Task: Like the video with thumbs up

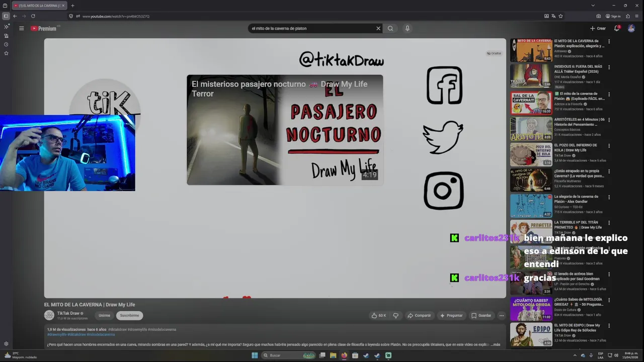Action: [378, 315]
